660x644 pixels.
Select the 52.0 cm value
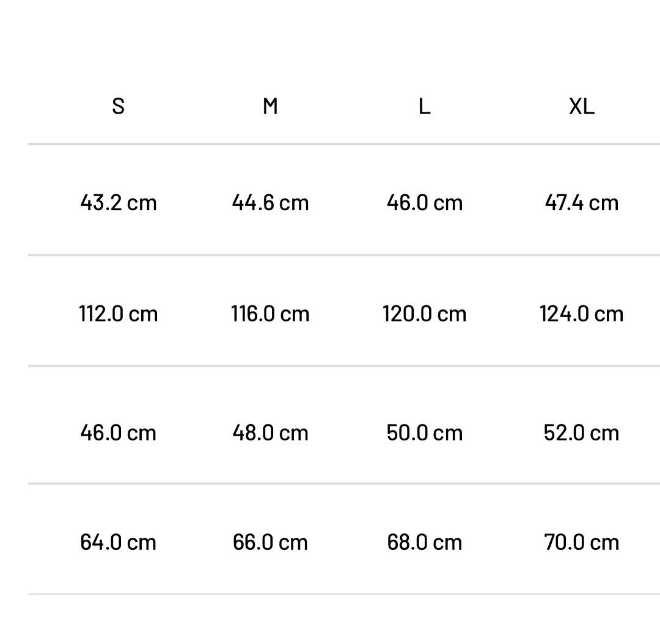(x=581, y=433)
